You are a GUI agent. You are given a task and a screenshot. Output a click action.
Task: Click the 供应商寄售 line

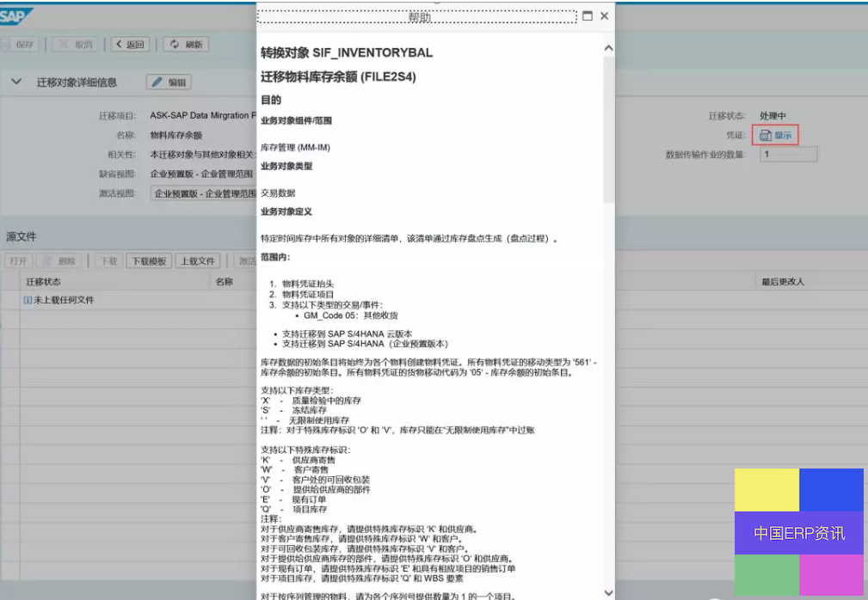tap(314, 460)
